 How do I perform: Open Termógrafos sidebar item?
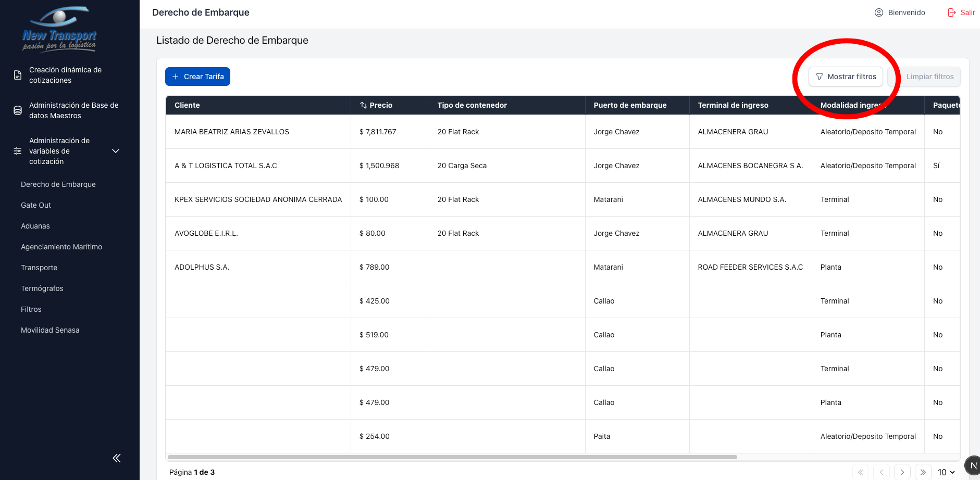tap(42, 288)
